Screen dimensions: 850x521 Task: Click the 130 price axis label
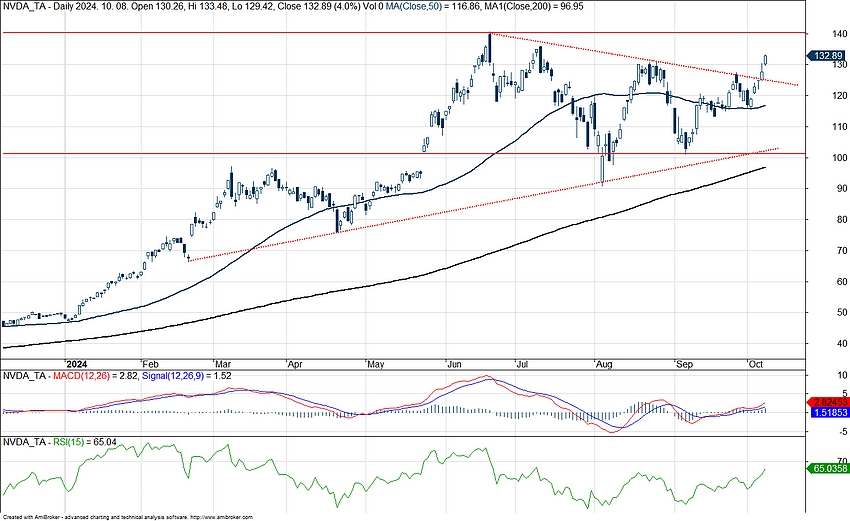click(840, 65)
